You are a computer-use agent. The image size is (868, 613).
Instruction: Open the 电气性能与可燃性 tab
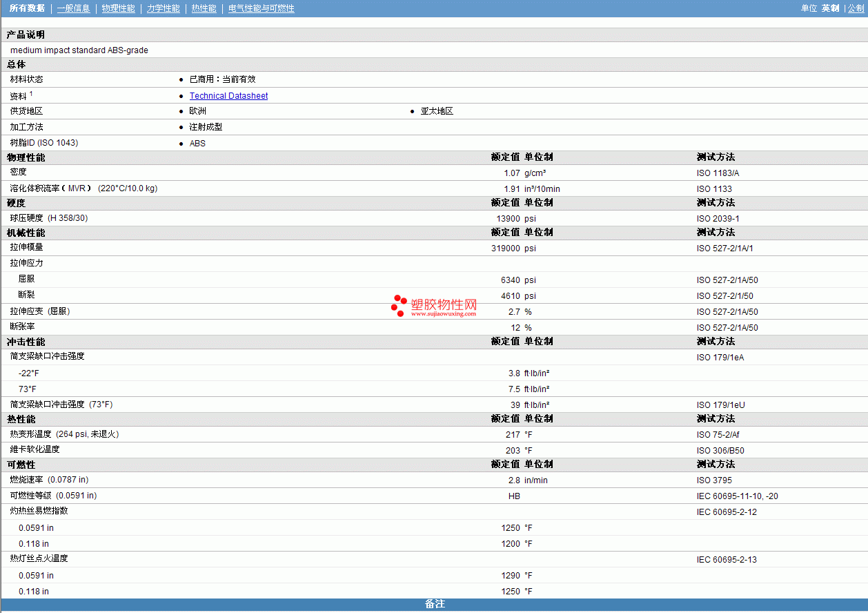coord(261,8)
